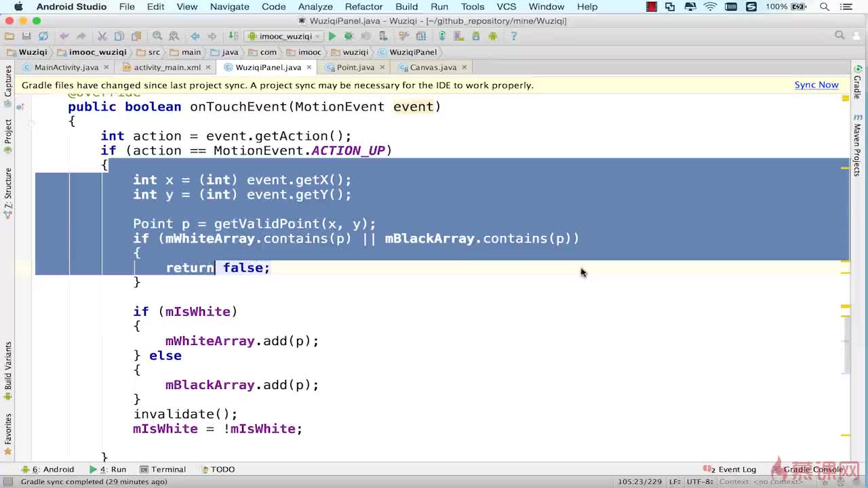Open the Event Log button

point(730,469)
